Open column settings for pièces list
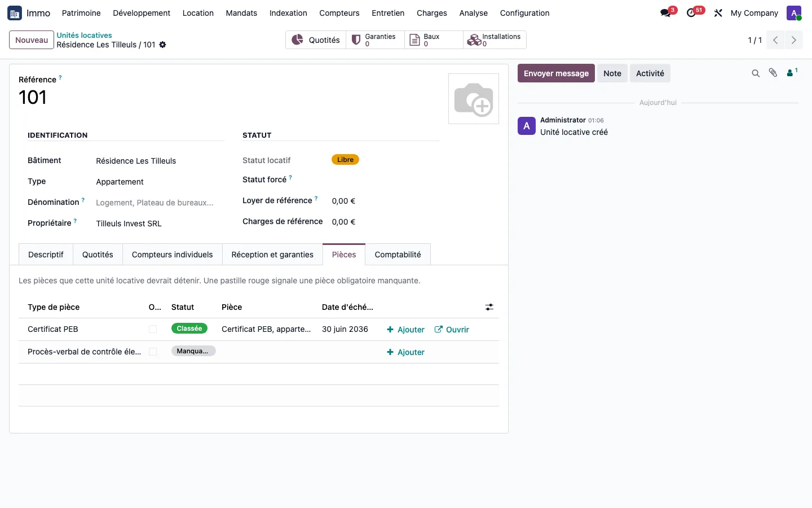 coord(489,307)
